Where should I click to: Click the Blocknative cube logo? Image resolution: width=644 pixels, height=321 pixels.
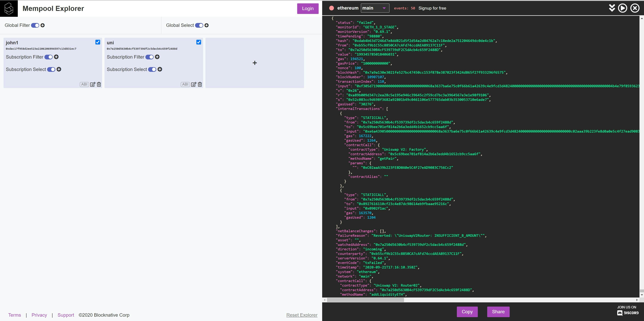[x=9, y=9]
